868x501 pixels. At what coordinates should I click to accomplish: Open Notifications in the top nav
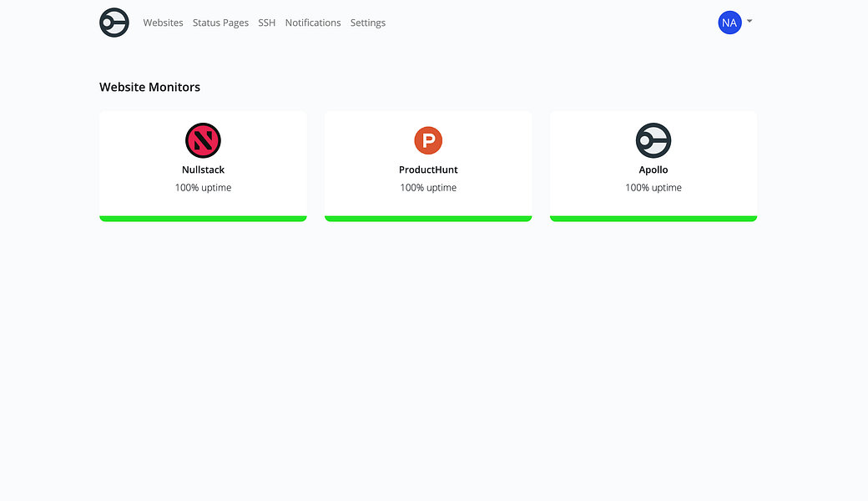pyautogui.click(x=313, y=23)
